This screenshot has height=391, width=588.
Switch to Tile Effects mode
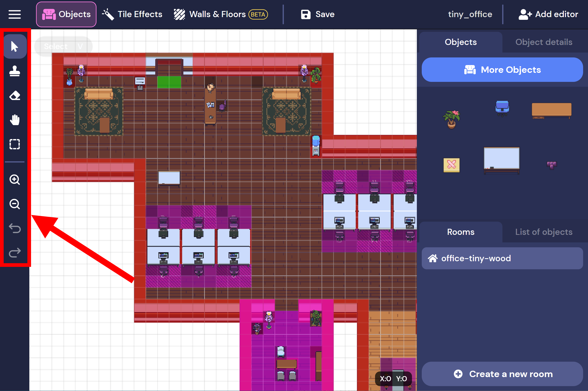pyautogui.click(x=132, y=14)
